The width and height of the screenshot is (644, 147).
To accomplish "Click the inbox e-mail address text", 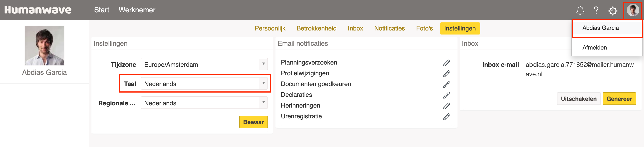I will pos(580,69).
